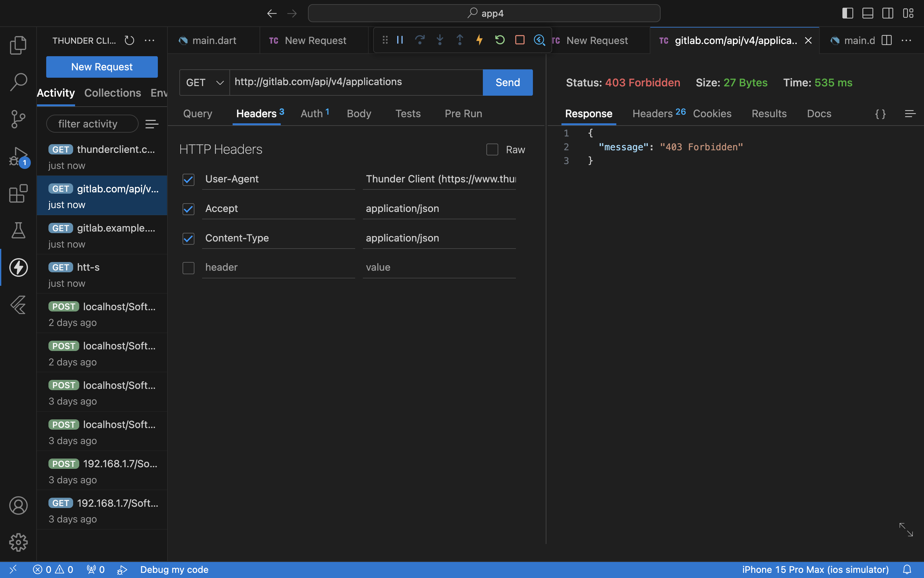Uncheck the Content-Type header checkbox

[188, 239]
